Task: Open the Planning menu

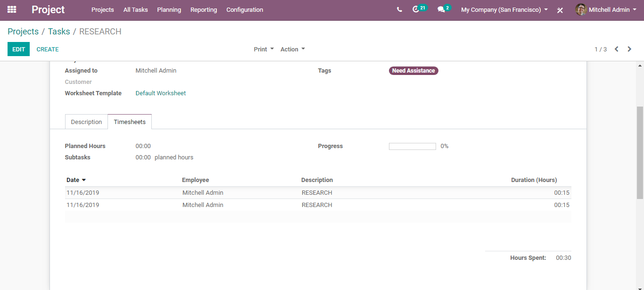Action: (x=169, y=9)
